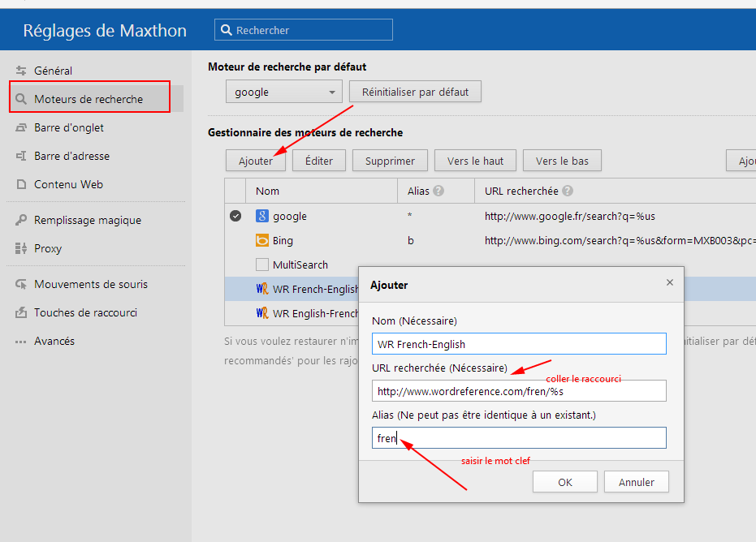Click the Barre d'adresse icon
756x542 pixels.
pos(21,156)
